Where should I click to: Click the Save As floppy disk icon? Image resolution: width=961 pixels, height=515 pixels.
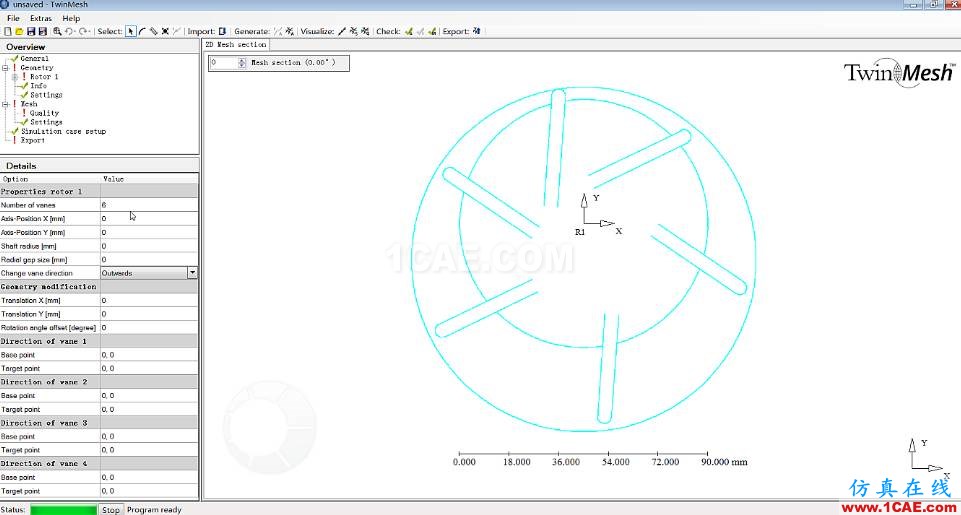pyautogui.click(x=42, y=31)
